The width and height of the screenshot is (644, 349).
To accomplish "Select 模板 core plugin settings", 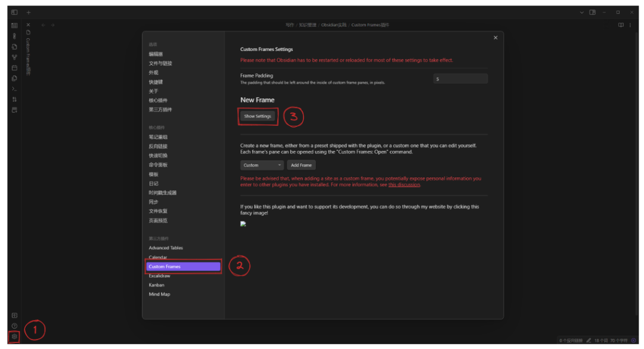I will click(153, 174).
